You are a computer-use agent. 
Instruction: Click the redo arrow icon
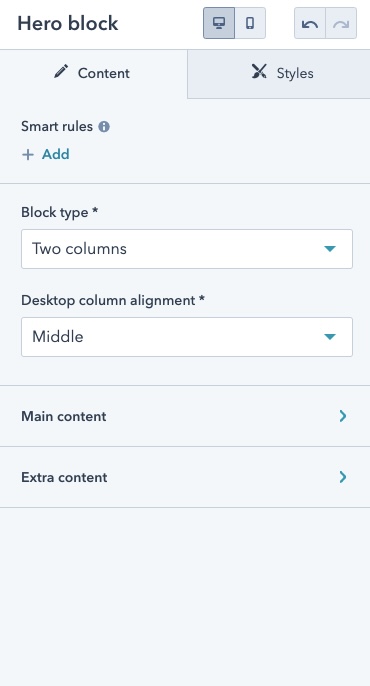tap(341, 23)
